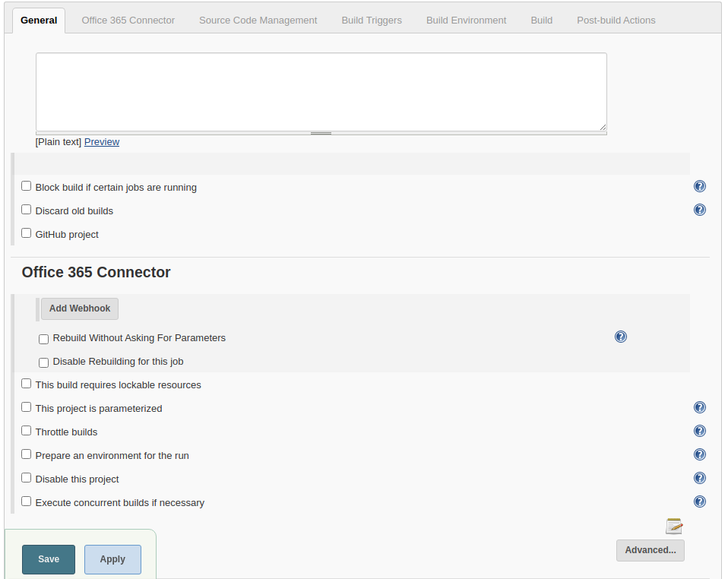Screen dimensions: 728x579
Task: Open help for Disable this project
Action: 700,478
